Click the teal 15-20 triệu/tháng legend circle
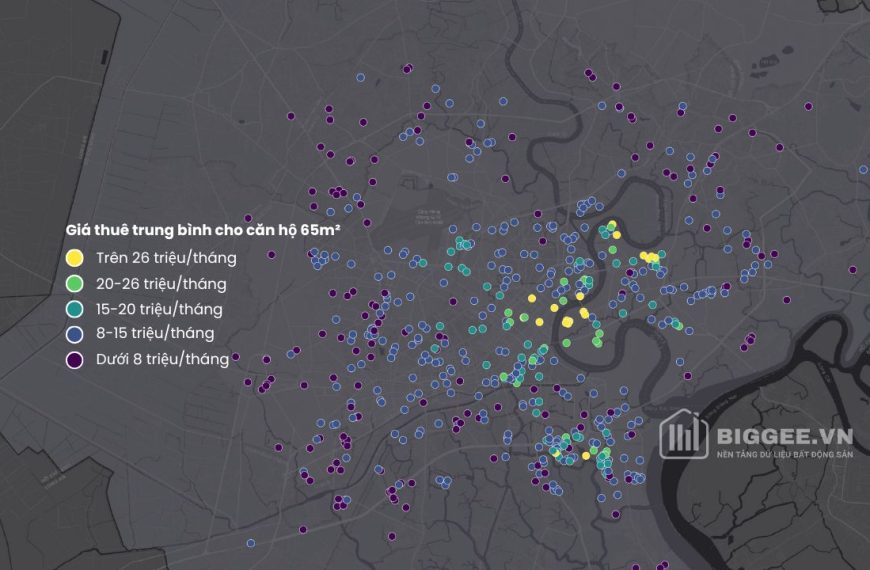870x570 pixels. [74, 309]
